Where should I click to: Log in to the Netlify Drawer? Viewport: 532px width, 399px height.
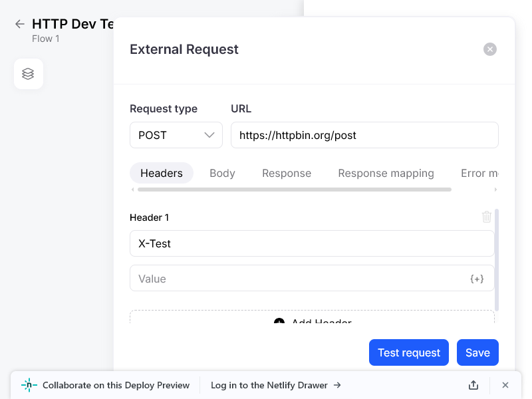269,385
